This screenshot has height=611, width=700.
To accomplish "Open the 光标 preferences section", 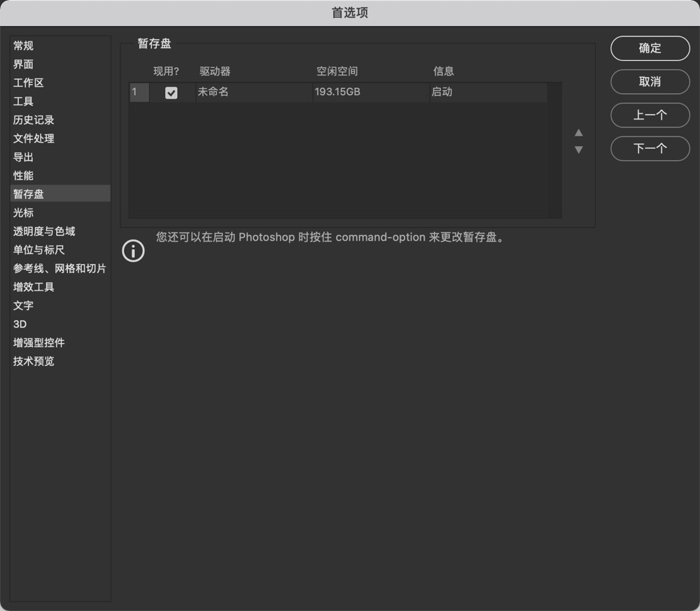I will point(23,212).
